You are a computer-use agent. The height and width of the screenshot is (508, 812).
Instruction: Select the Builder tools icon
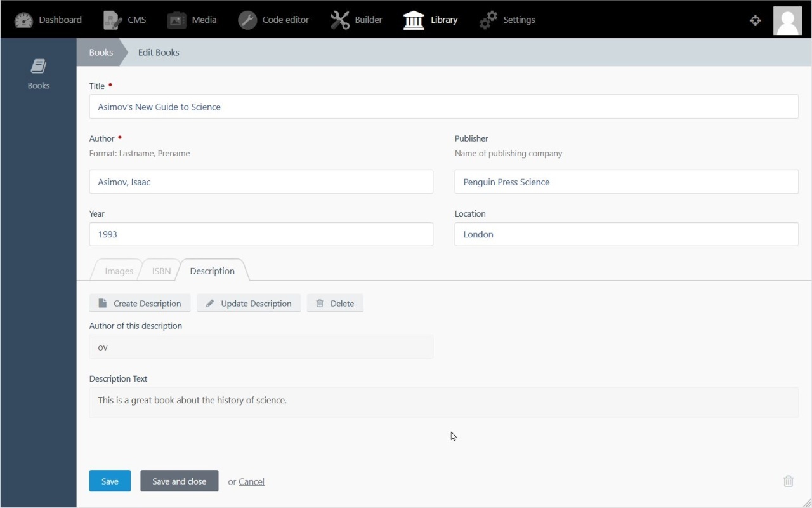click(340, 20)
